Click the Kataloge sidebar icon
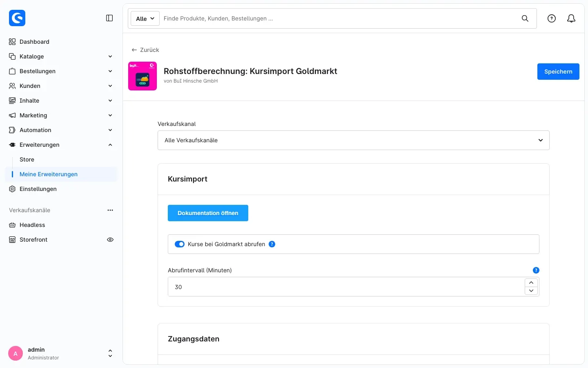Screen dimensions: 588x368 point(12,56)
